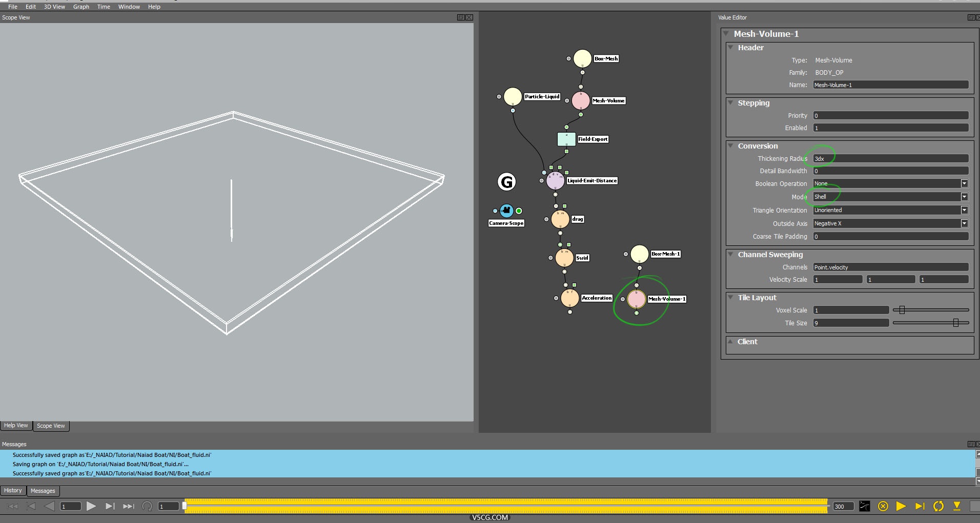The height and width of the screenshot is (523, 980).
Task: Expand the Client section
Action: (730, 341)
